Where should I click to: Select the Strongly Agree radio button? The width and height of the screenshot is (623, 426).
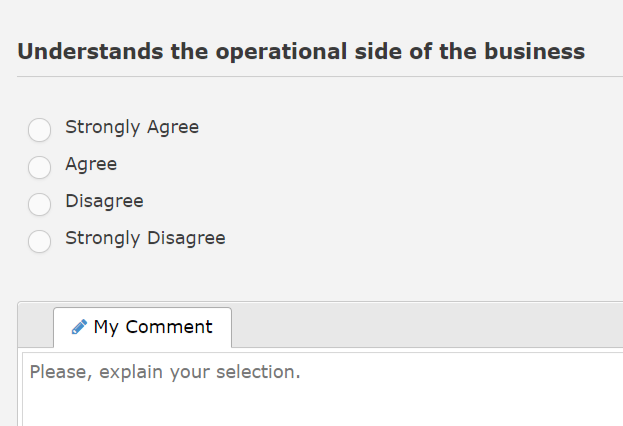point(39,130)
